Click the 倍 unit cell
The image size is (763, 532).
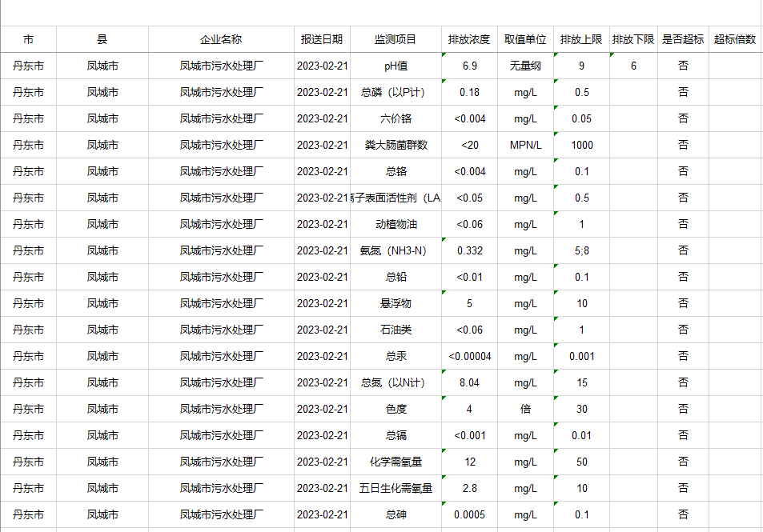tap(525, 409)
